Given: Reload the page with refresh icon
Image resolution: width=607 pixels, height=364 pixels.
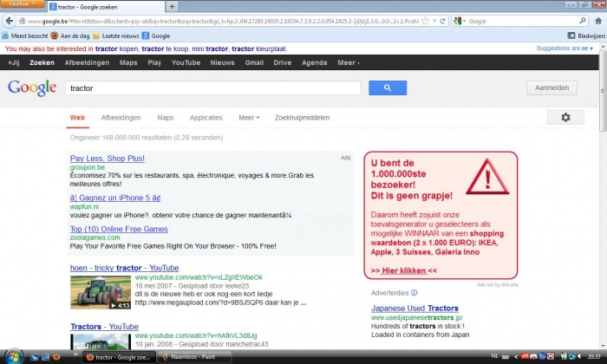Looking at the screenshot, I should click(442, 21).
